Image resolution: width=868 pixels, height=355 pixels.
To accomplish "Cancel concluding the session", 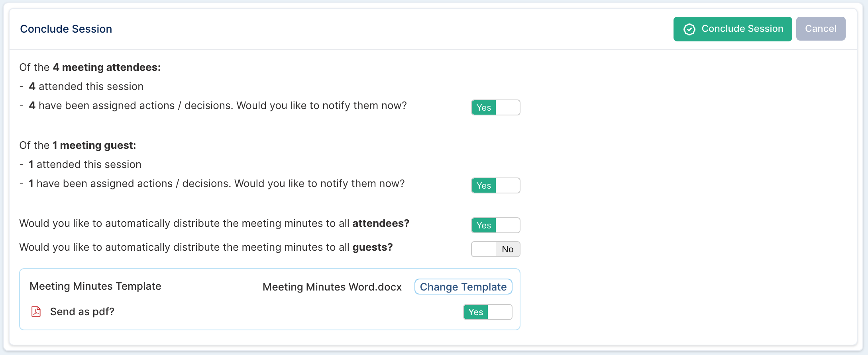I will [821, 29].
